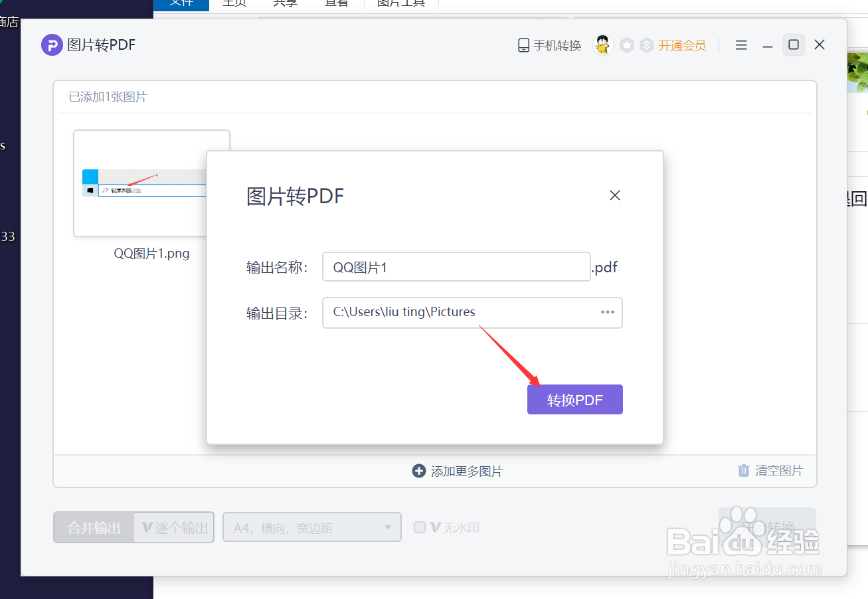Click the 添加更多图片 plus icon
The width and height of the screenshot is (868, 599).
[419, 470]
